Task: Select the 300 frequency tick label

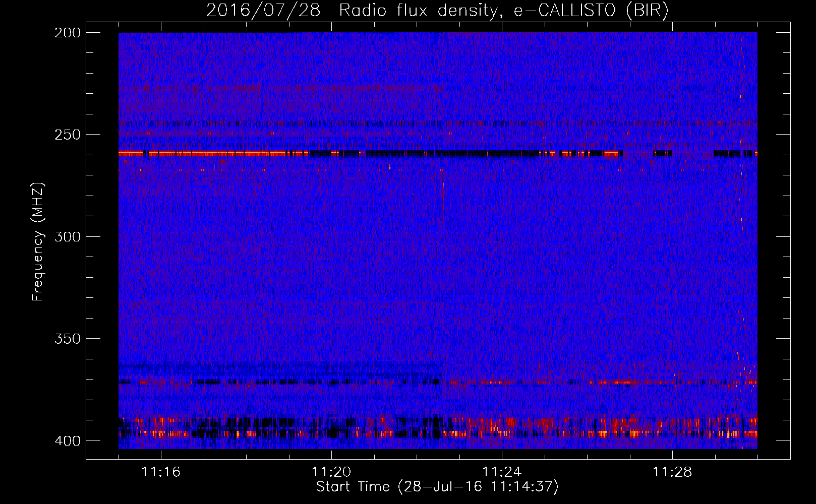Action: tap(67, 236)
